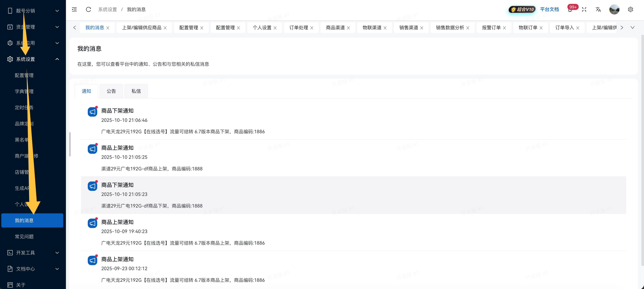Open 常见问题 in the sidebar

24,237
